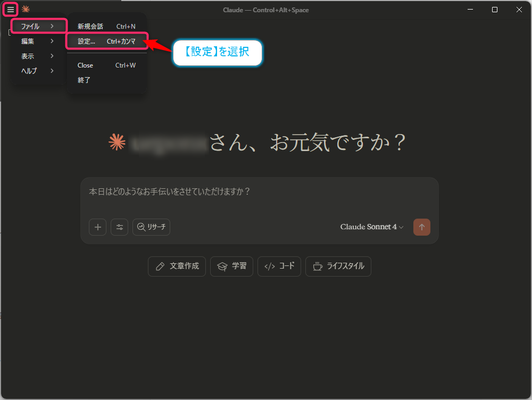The height and width of the screenshot is (400, 532).
Task: Choose 設定... from the submenu
Action: coord(106,41)
